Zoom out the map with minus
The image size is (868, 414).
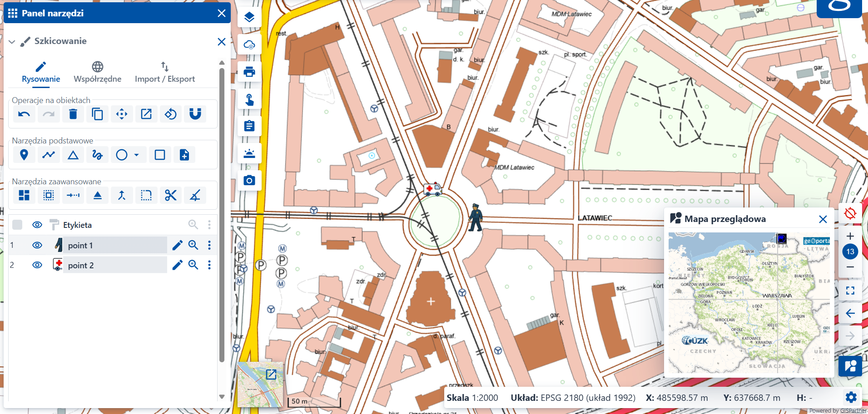click(850, 267)
